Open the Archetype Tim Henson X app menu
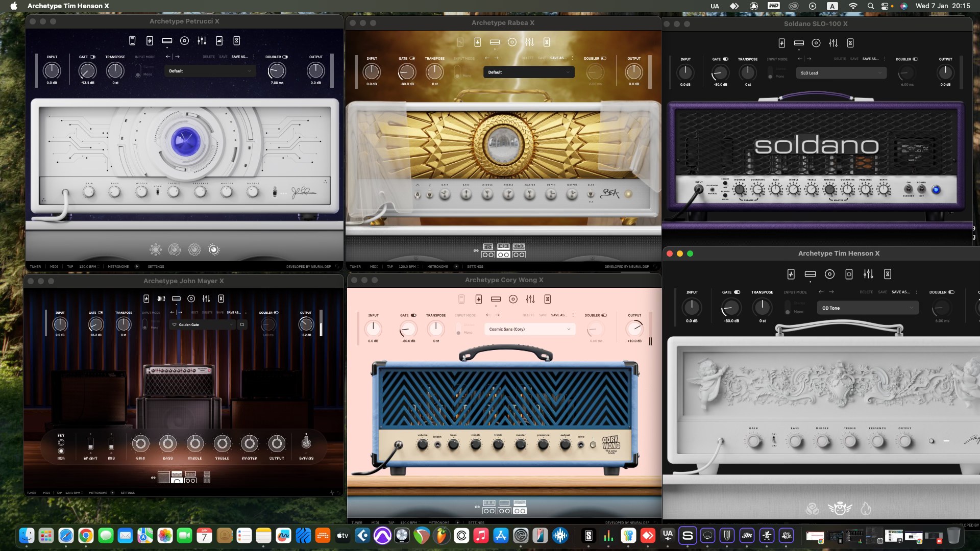 click(68, 6)
